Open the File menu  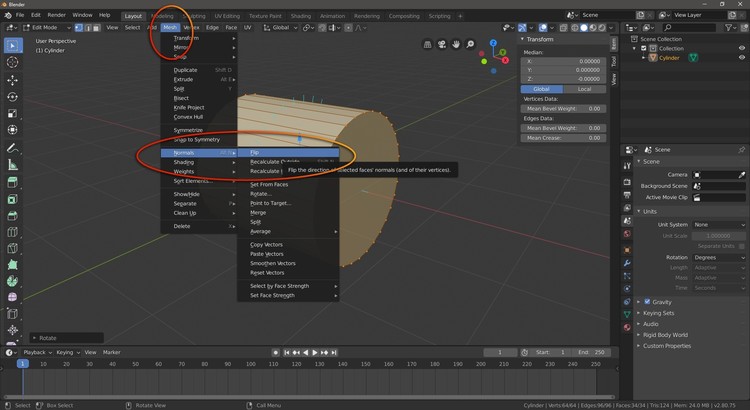[x=20, y=15]
